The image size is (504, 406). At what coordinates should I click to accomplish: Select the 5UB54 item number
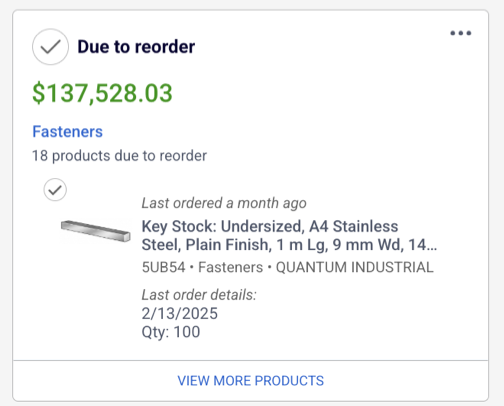(163, 267)
